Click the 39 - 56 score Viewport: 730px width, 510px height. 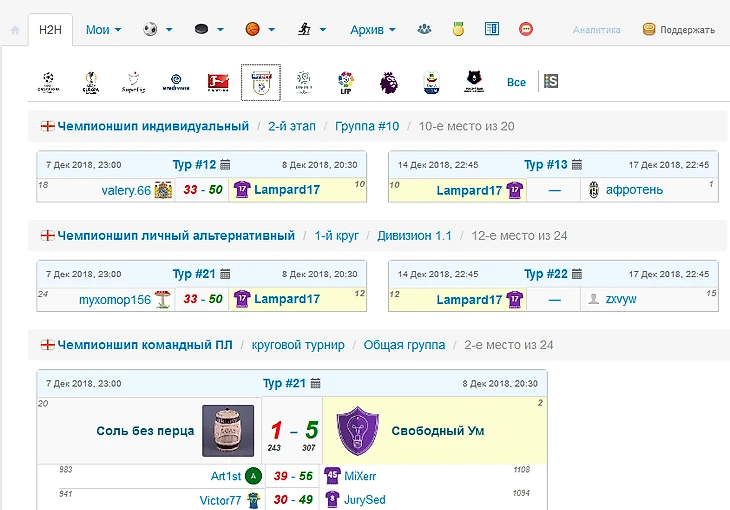(293, 476)
